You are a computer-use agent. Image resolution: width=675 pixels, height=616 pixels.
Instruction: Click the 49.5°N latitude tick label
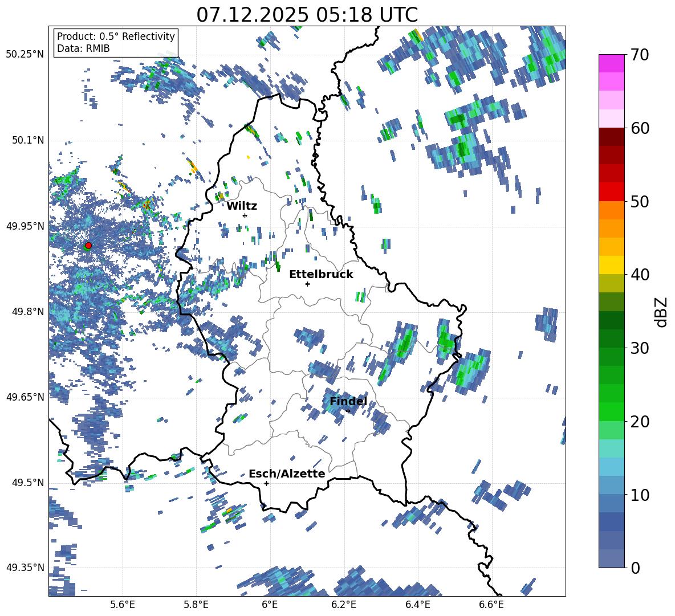tap(27, 483)
